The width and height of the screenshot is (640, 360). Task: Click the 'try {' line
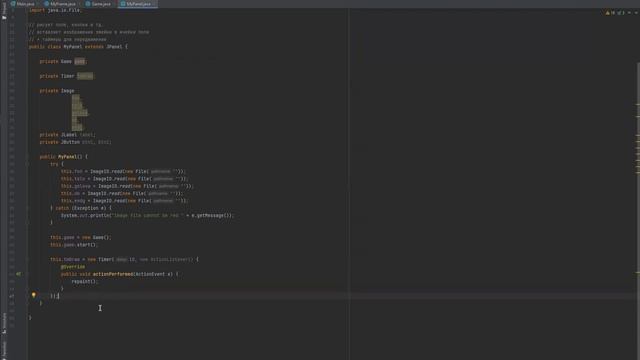click(x=57, y=164)
